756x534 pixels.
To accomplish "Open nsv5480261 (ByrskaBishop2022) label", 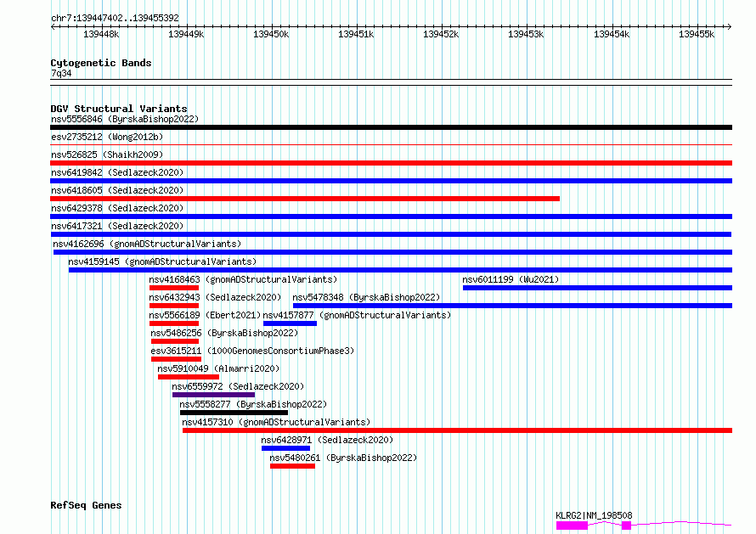I will coord(343,458).
